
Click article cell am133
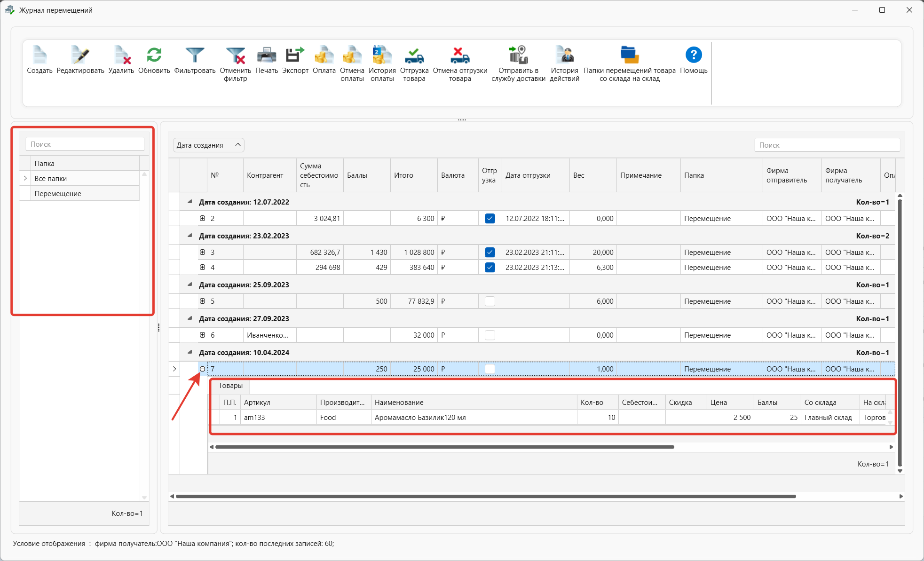[278, 418]
